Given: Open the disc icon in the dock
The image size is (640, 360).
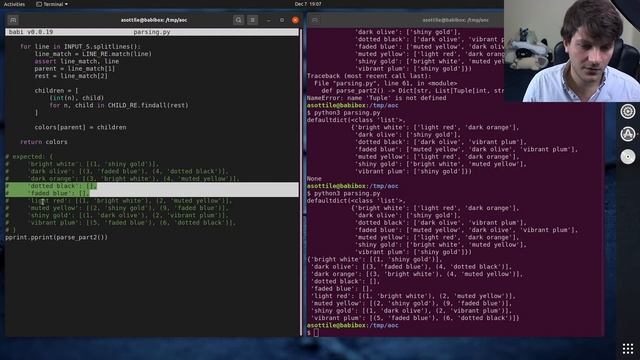Looking at the screenshot, I should [x=628, y=157].
